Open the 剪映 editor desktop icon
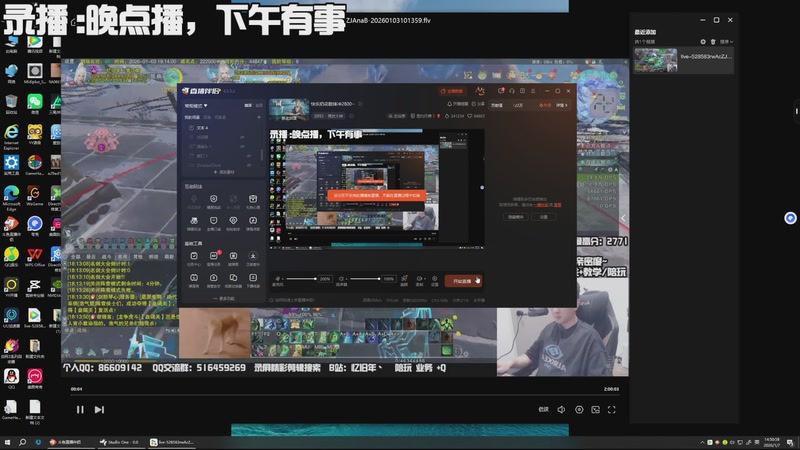 [35, 287]
